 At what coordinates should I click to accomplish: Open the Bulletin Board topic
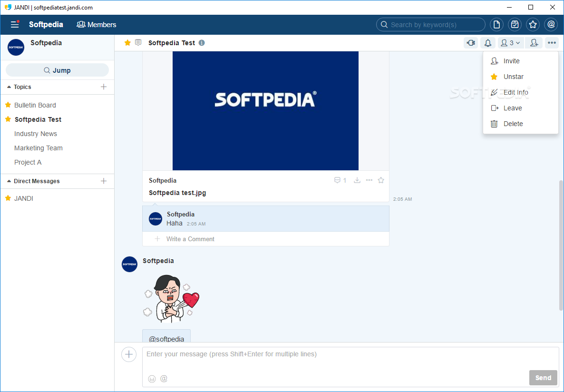pos(35,105)
